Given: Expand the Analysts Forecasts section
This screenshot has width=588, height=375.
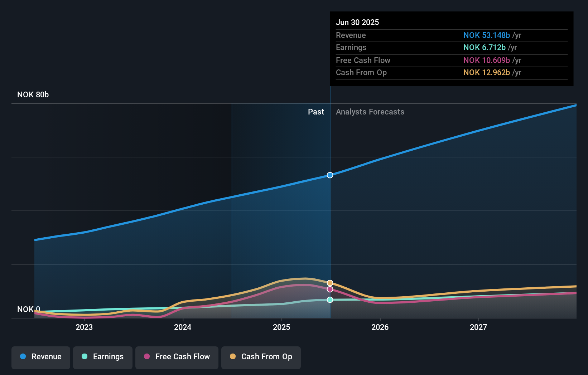Looking at the screenshot, I should click(x=370, y=112).
